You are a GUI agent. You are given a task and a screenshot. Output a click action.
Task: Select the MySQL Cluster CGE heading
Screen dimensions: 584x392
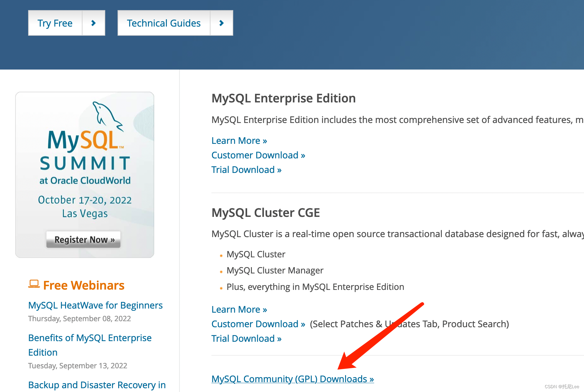[x=265, y=213]
